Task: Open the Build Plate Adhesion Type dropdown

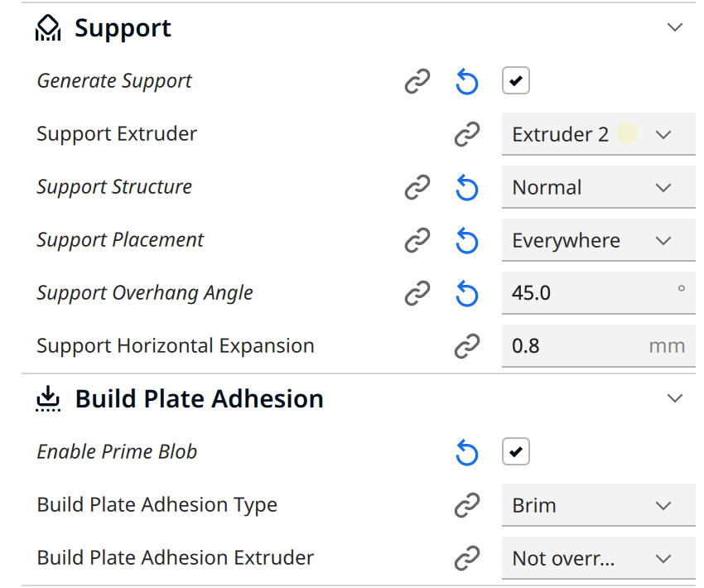Action: pos(598,505)
